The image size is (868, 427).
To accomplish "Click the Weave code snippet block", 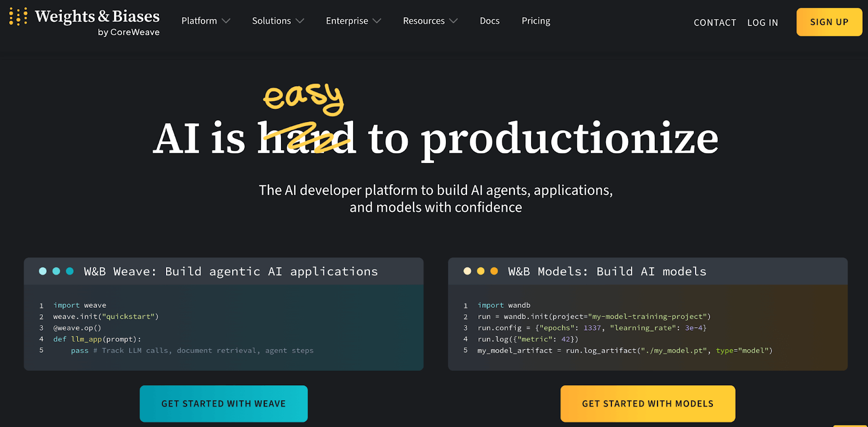I will point(224,328).
